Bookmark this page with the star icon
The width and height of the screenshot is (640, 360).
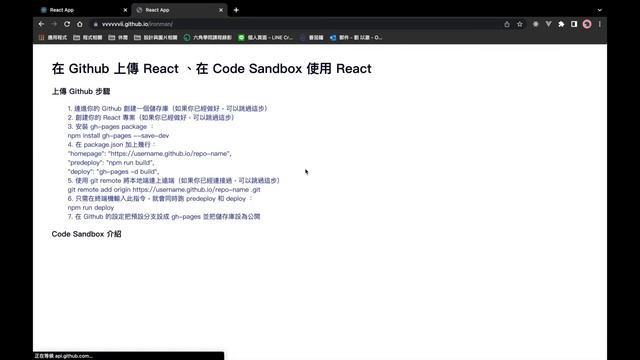520,24
